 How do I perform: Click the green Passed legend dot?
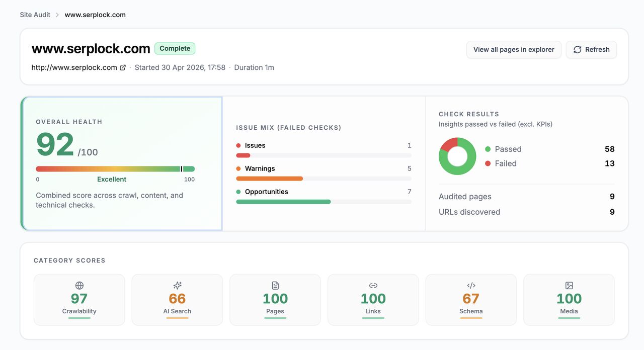point(488,149)
